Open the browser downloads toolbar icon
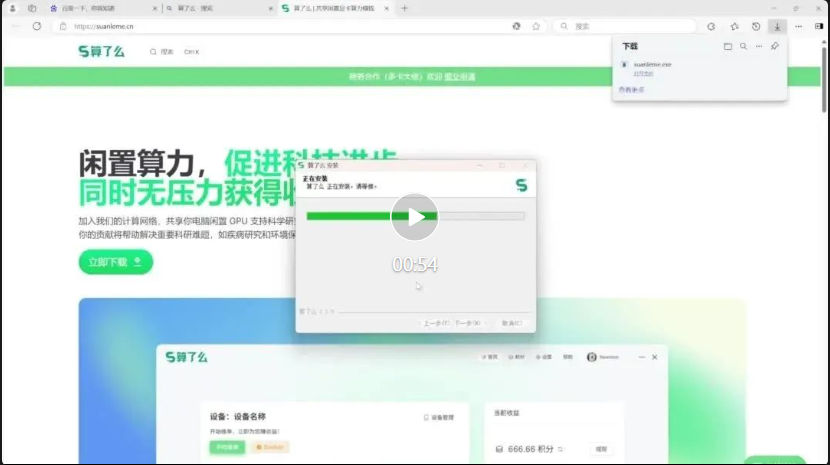 point(777,26)
